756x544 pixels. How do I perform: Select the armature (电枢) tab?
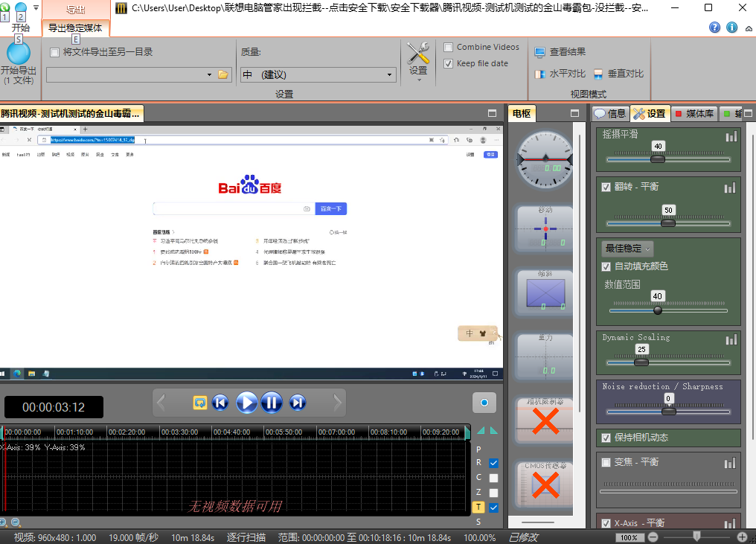pyautogui.click(x=522, y=114)
